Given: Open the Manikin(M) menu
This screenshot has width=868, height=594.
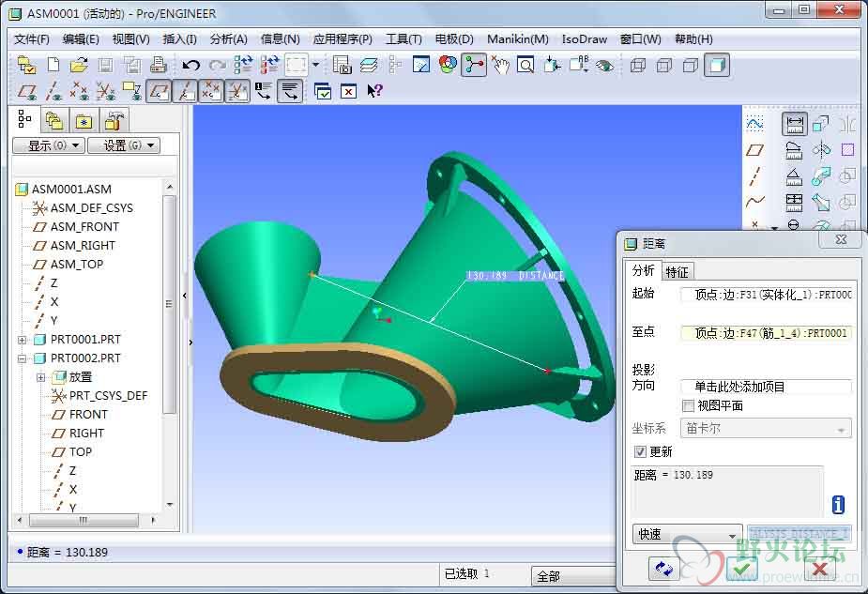Looking at the screenshot, I should [518, 39].
